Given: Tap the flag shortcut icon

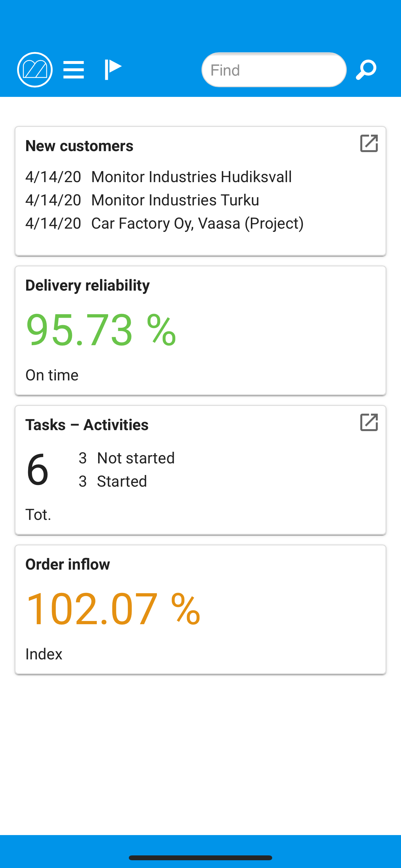Looking at the screenshot, I should click(x=113, y=69).
